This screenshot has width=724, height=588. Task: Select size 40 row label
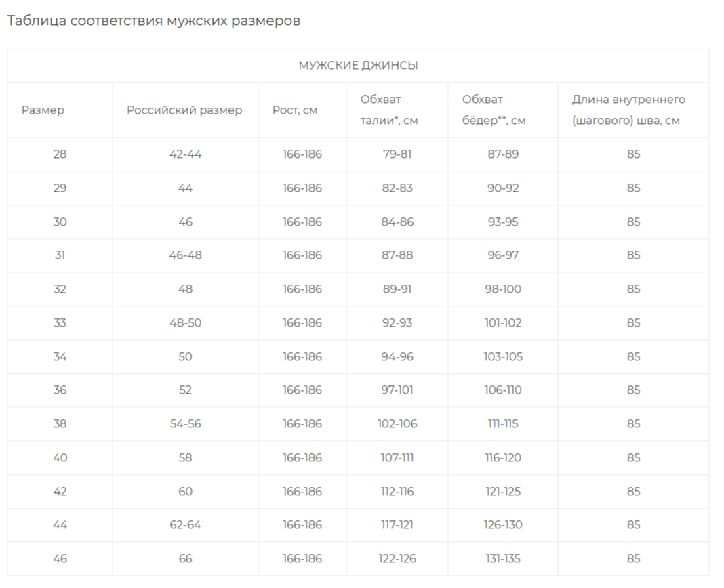coord(60,457)
